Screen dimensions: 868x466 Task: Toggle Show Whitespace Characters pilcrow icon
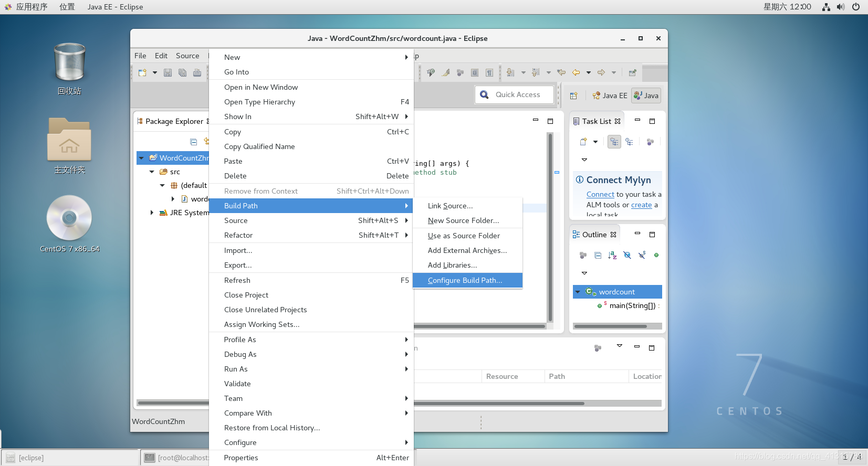pyautogui.click(x=489, y=73)
